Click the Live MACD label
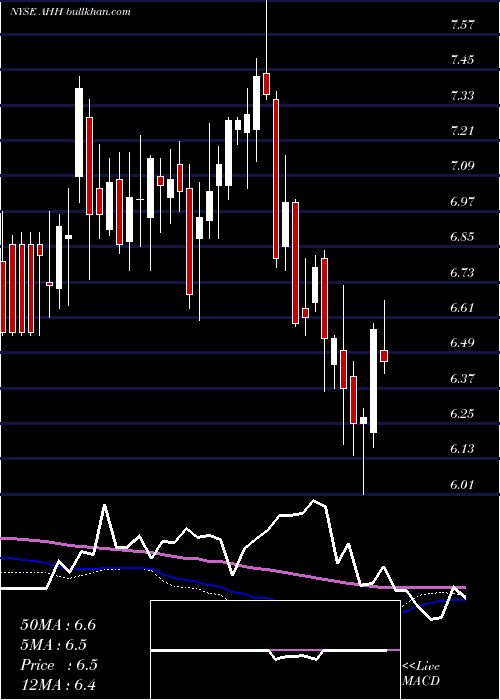This screenshot has height=700, width=500. coord(421,673)
